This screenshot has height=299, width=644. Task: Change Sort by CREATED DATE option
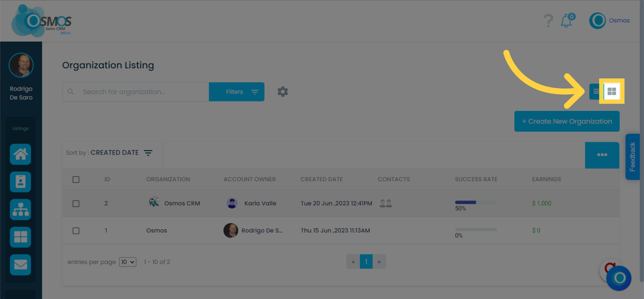(x=109, y=153)
